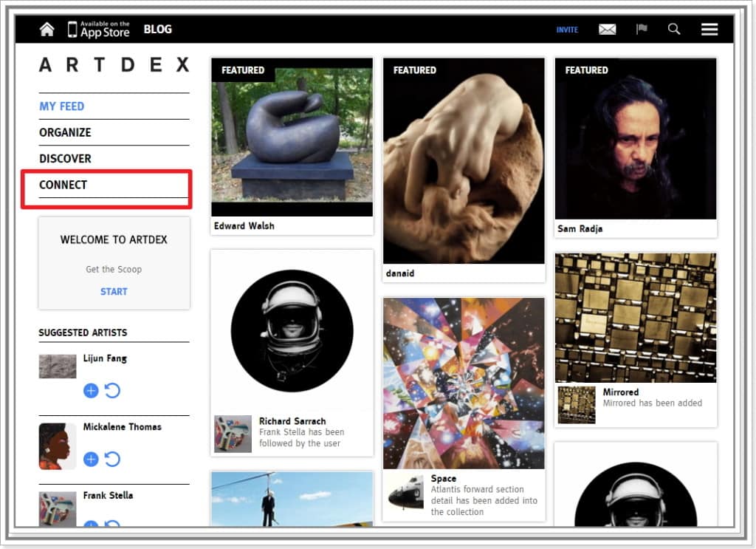
Task: Click the flag notifications icon
Action: 642,30
